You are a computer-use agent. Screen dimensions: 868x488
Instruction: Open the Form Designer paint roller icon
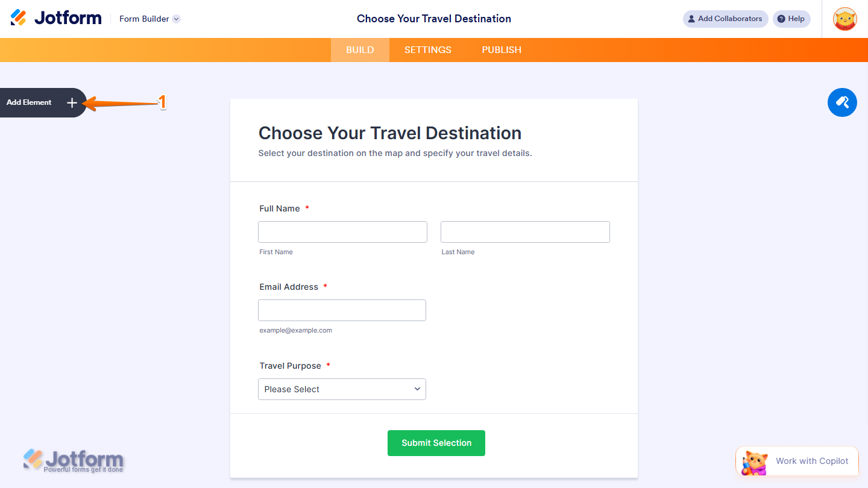tap(842, 102)
